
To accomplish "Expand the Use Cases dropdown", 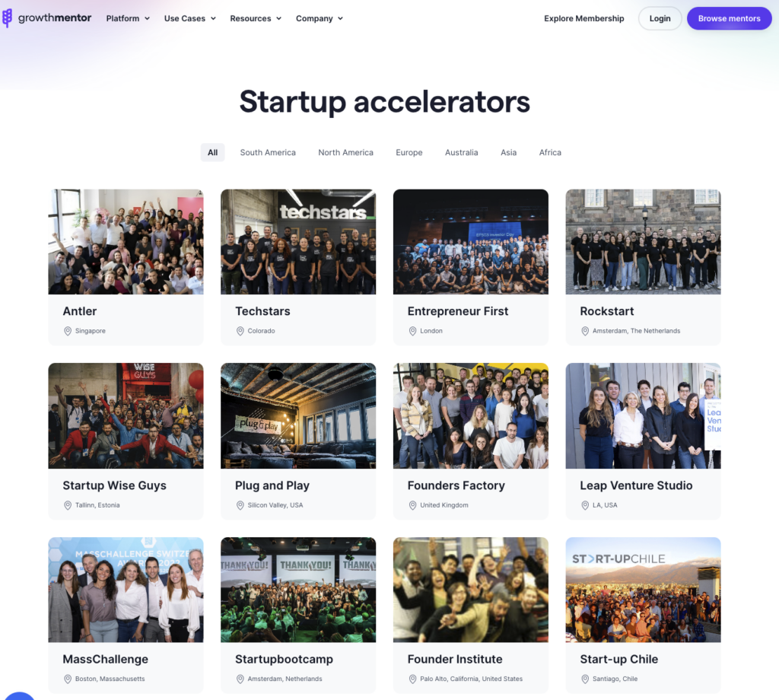I will tap(189, 18).
